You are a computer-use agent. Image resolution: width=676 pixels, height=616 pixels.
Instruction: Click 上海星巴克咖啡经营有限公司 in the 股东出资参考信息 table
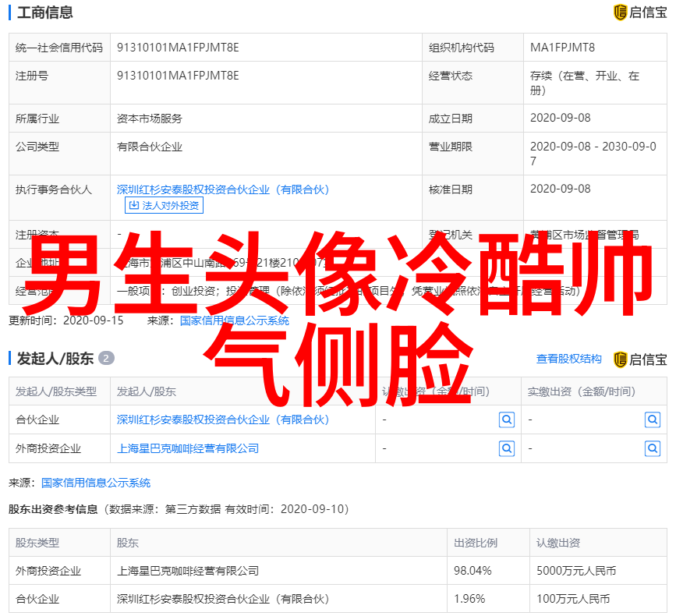pyautogui.click(x=188, y=571)
